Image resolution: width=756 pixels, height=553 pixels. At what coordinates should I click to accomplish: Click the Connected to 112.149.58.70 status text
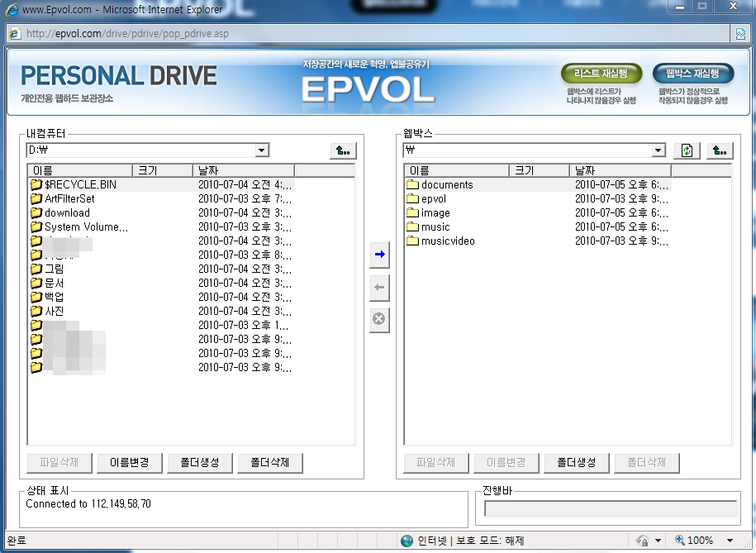tap(88, 503)
